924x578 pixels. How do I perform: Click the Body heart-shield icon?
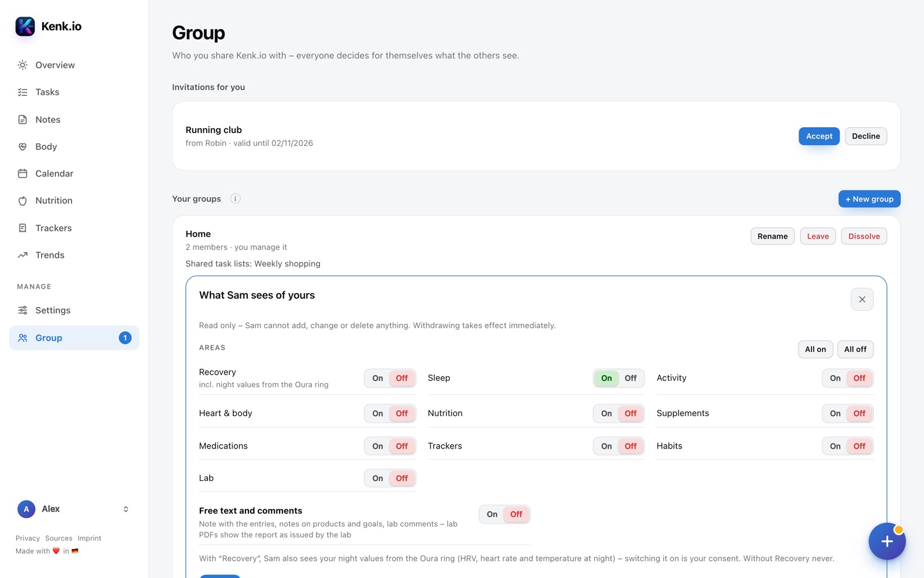(23, 147)
